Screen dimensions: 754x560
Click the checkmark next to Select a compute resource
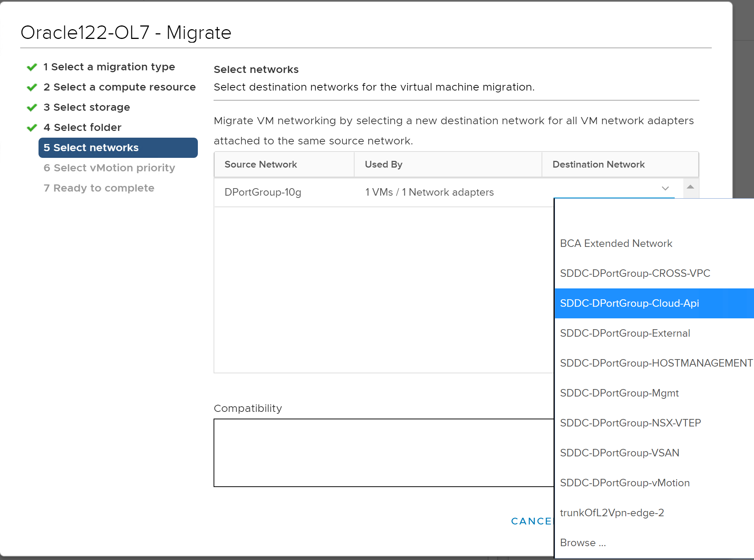[x=32, y=88]
